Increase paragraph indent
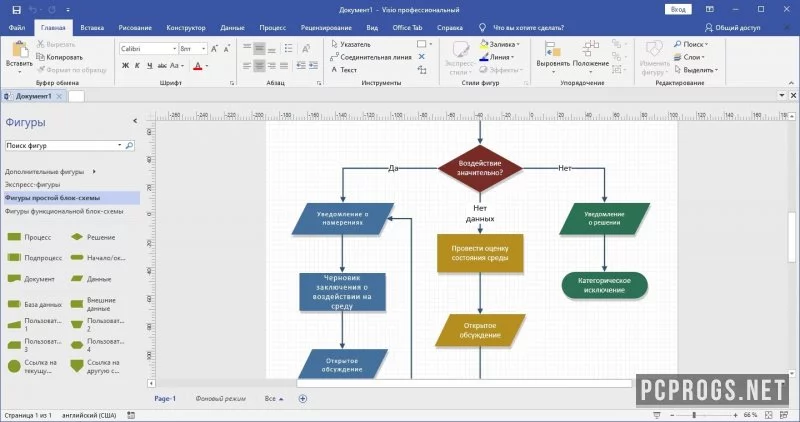This screenshot has width=800, height=422. pos(313,65)
